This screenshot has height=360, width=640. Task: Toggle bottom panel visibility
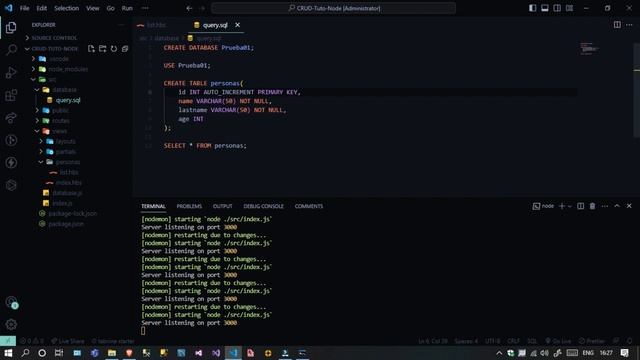tap(545, 8)
